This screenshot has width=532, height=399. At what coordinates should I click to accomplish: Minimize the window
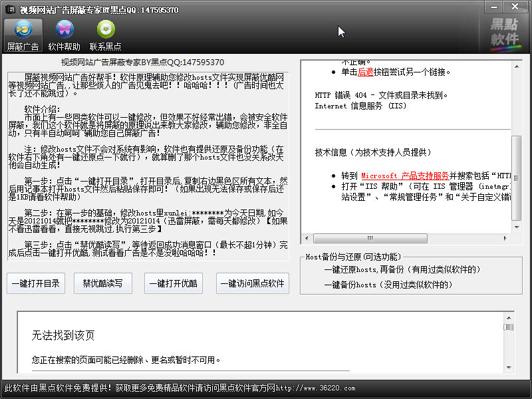click(494, 7)
